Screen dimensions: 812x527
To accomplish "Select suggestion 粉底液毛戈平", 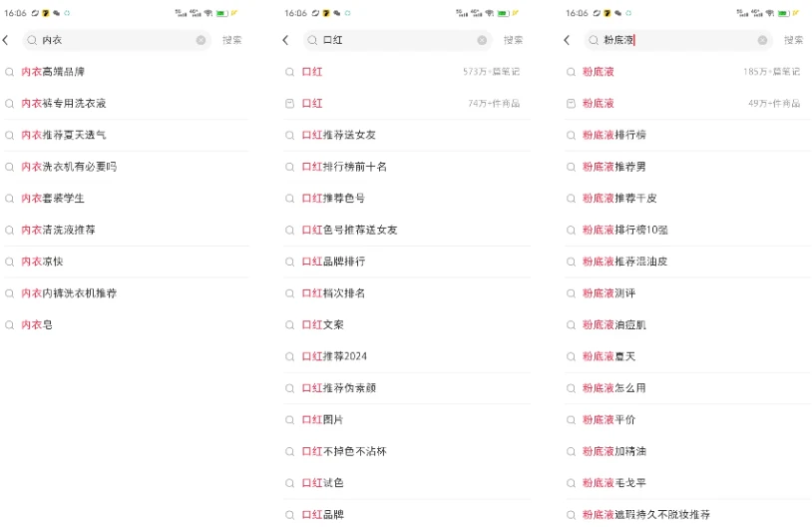I will [614, 482].
